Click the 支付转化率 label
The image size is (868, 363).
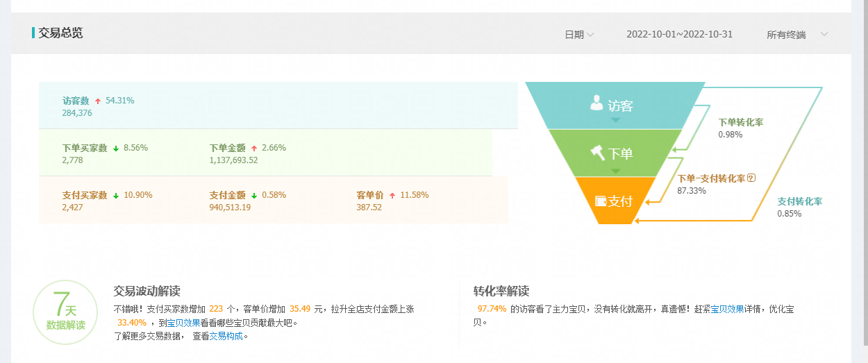(799, 201)
